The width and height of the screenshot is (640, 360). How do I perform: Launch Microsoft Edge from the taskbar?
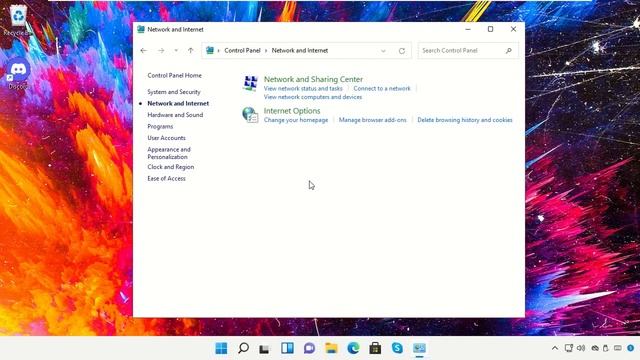click(353, 348)
